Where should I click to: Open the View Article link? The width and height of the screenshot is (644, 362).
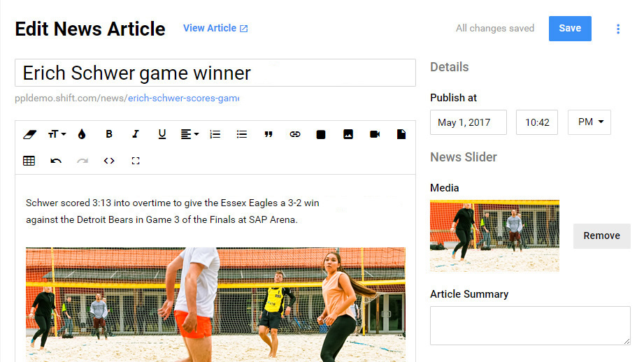pos(215,29)
